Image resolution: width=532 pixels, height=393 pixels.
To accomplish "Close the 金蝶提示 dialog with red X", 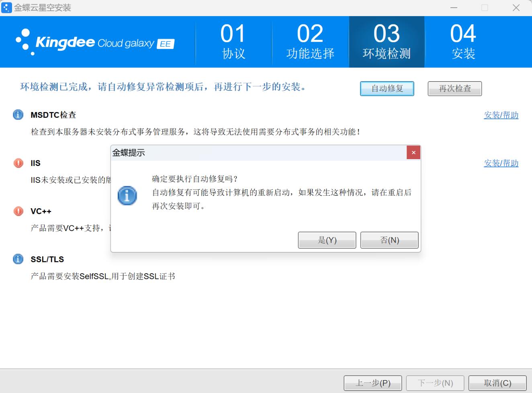I will 413,153.
